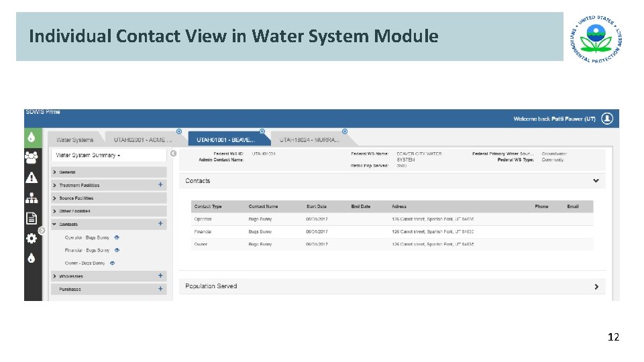
Task: Select Operator - Bugs Bunny tree item
Action: point(87,237)
